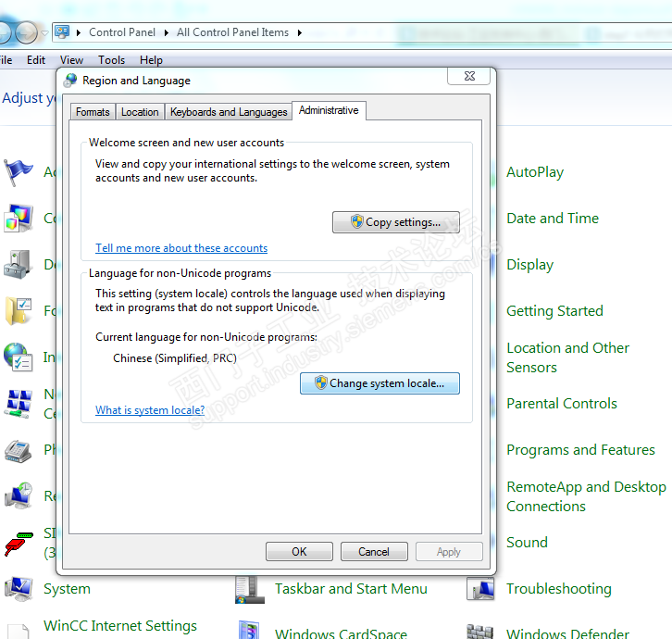Click the All Control Panel Items breadcrumb

(x=232, y=32)
